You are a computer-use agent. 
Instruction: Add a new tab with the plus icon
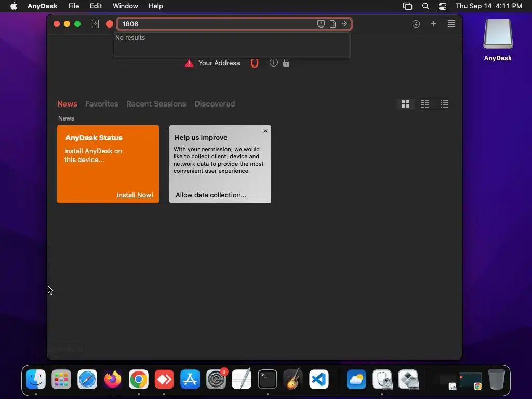pos(433,24)
